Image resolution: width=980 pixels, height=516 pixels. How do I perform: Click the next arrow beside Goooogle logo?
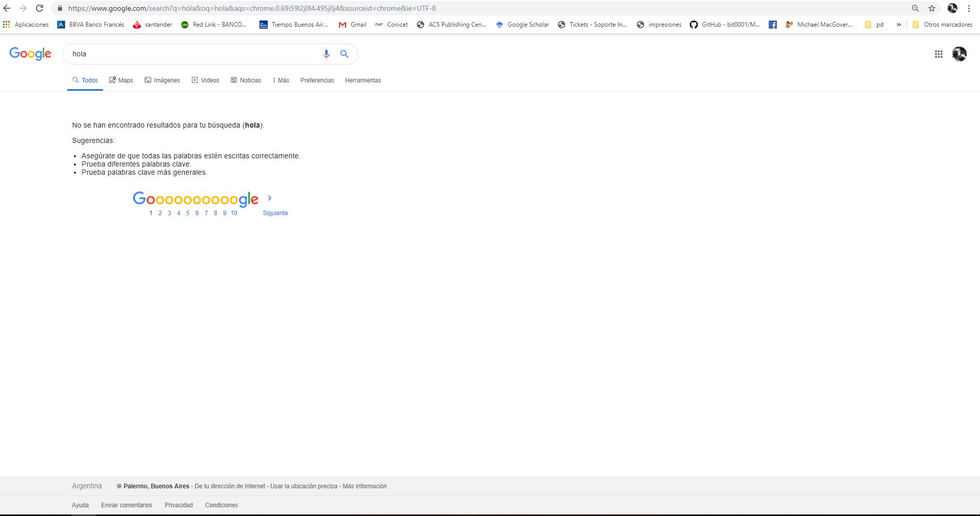click(x=270, y=198)
